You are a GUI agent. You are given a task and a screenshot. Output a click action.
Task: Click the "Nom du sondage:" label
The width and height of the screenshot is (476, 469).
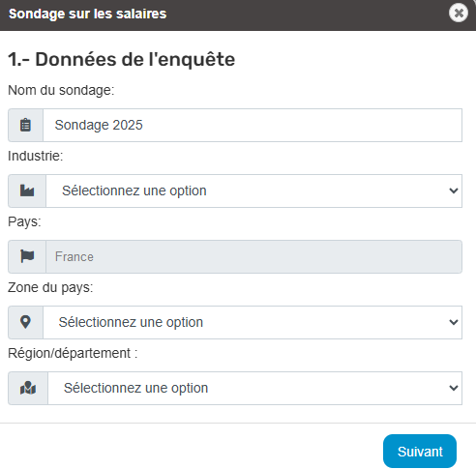click(61, 90)
